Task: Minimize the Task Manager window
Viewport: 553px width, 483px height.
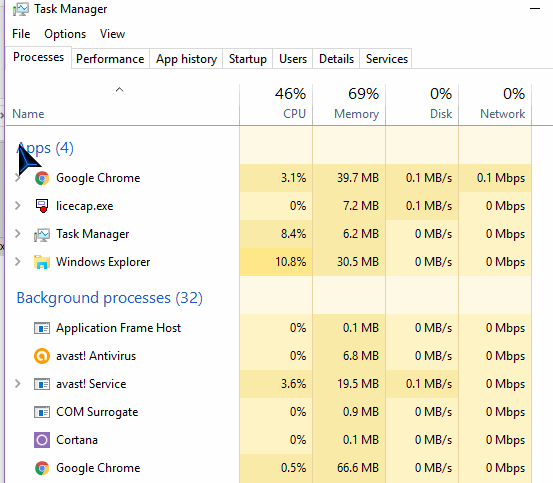Action: tap(535, 9)
